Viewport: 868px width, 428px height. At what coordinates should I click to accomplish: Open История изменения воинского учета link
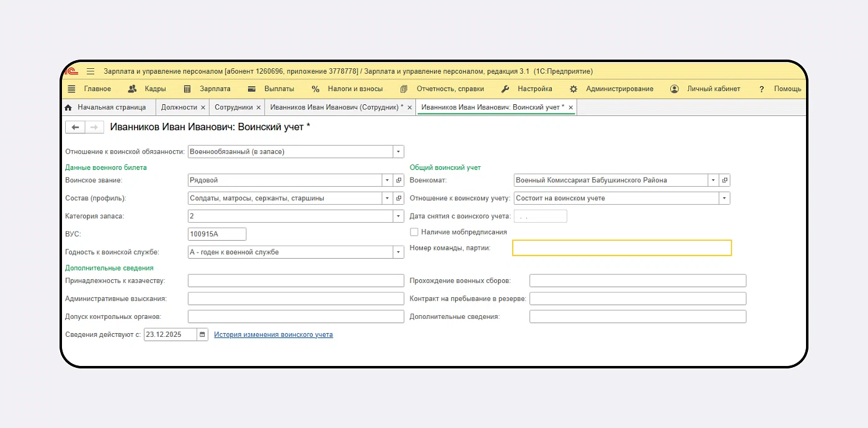click(273, 335)
